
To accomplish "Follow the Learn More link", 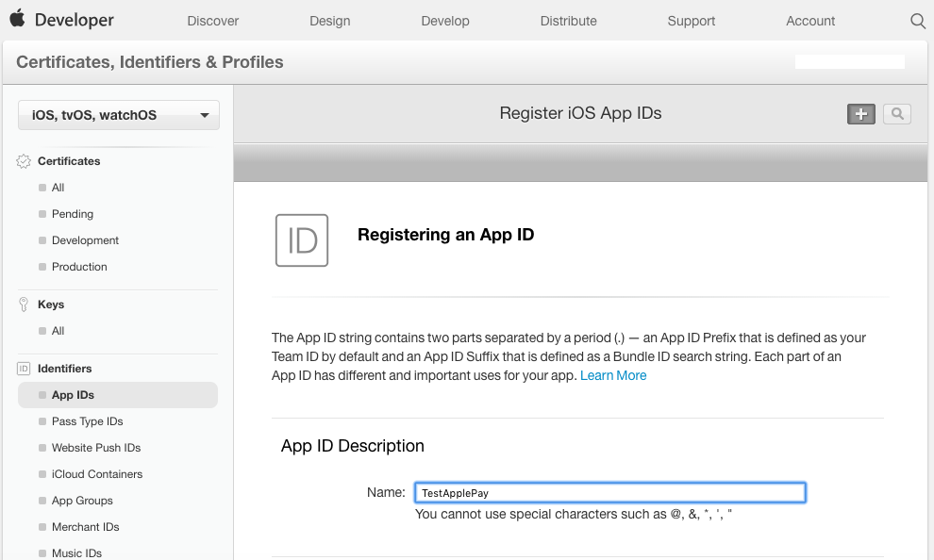I will point(613,375).
